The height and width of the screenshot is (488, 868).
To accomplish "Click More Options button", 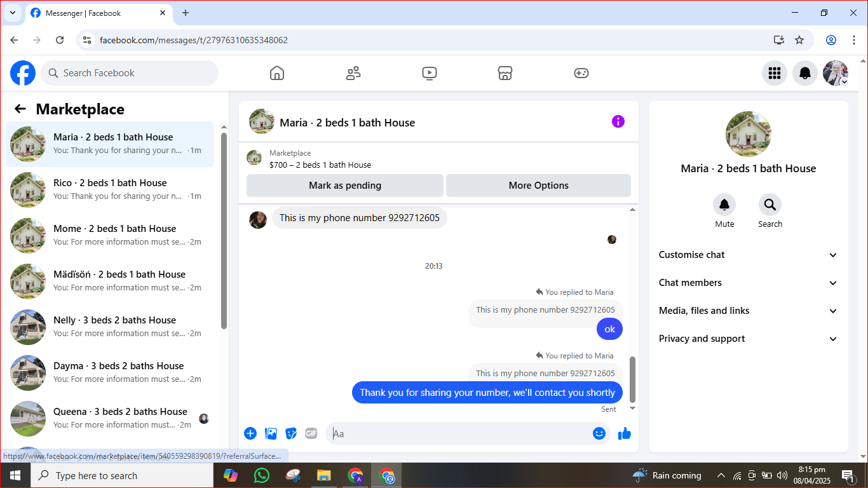I will click(x=538, y=186).
